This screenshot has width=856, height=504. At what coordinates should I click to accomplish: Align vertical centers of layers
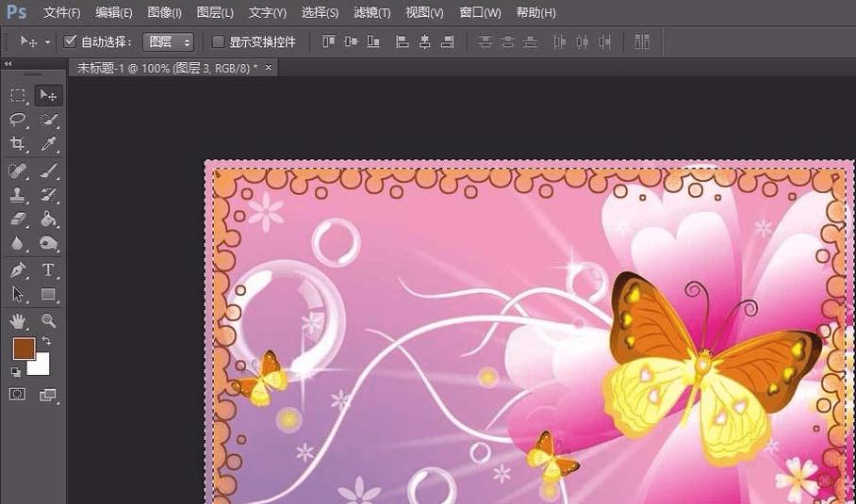[x=351, y=41]
